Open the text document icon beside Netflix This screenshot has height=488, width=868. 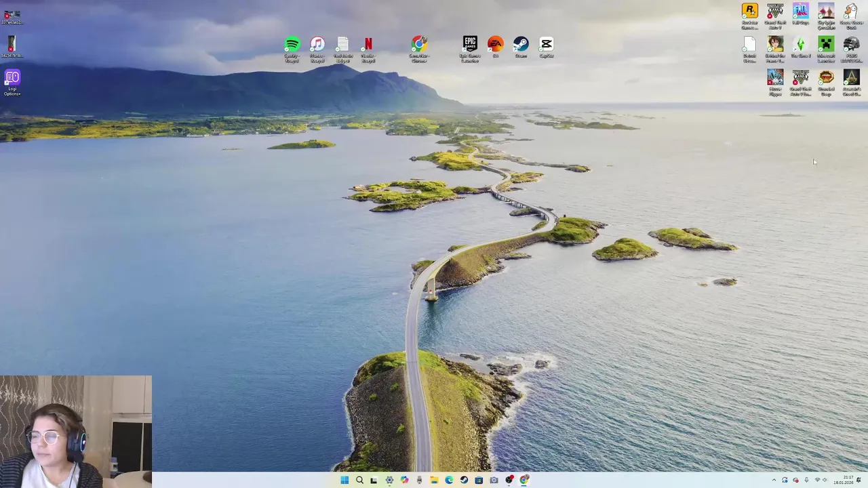coord(342,49)
